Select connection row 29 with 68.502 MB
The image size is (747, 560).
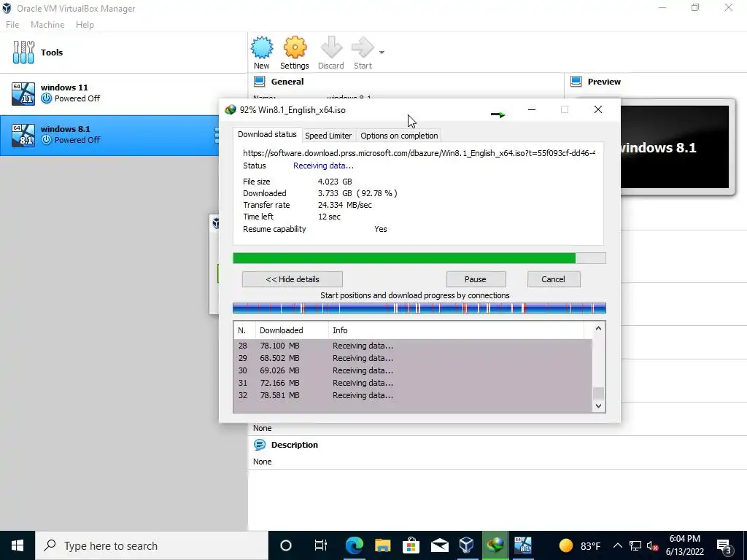click(x=413, y=358)
